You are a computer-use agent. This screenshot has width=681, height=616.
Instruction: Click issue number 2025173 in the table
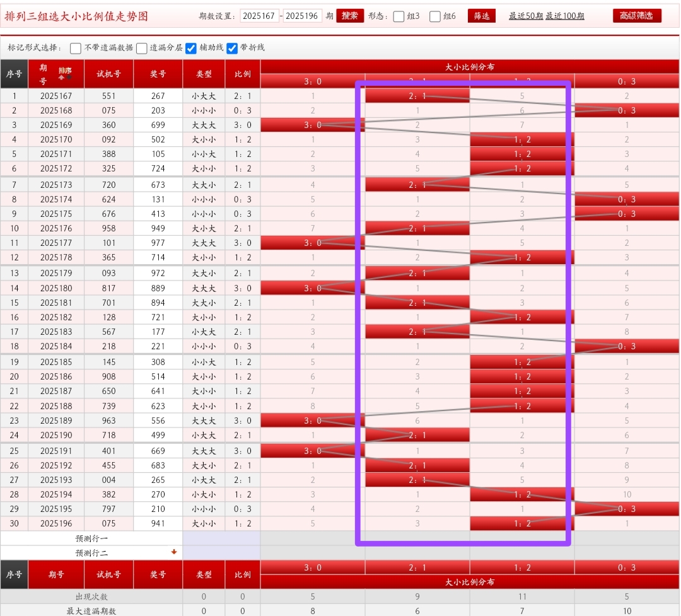click(56, 185)
